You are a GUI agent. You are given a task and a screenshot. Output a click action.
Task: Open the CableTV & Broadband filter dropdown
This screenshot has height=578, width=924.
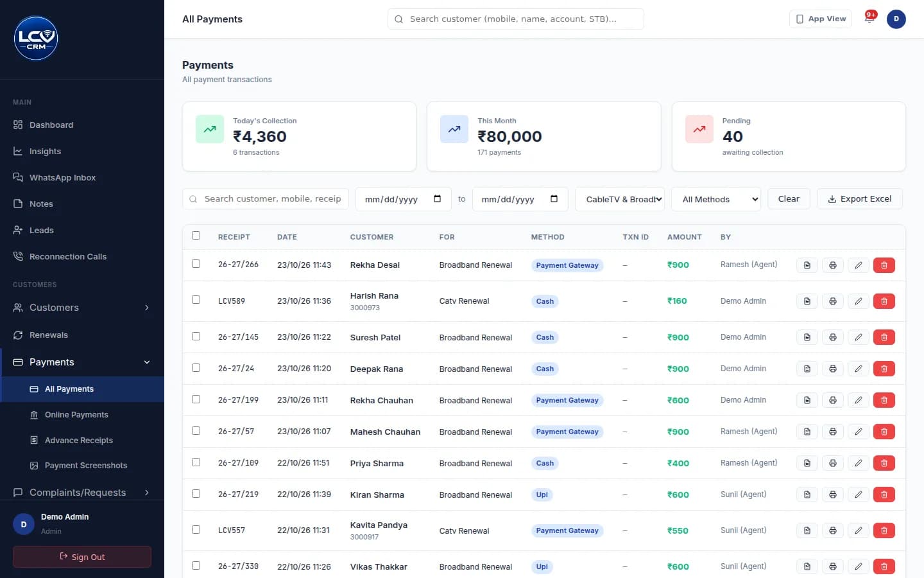620,199
